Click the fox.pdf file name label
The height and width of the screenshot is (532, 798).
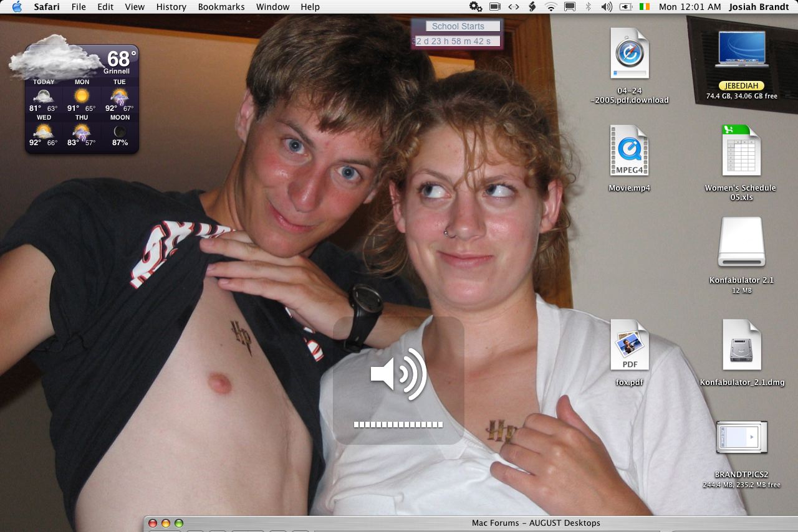(x=630, y=382)
